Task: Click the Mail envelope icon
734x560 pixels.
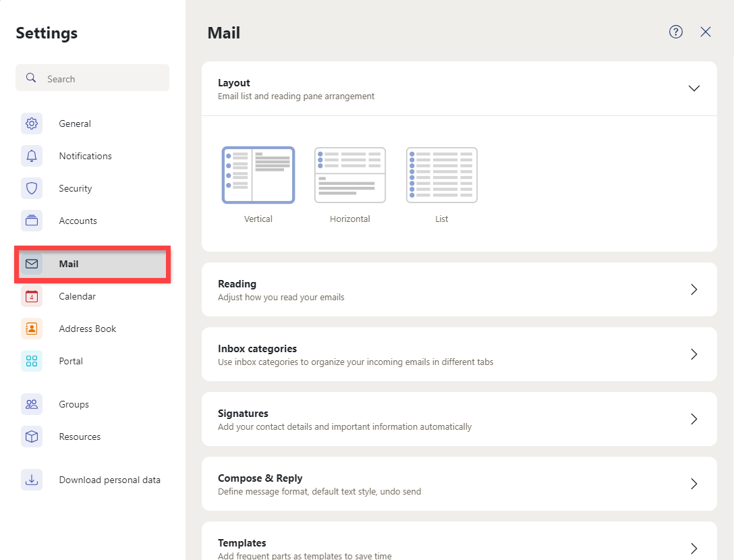Action: click(31, 264)
